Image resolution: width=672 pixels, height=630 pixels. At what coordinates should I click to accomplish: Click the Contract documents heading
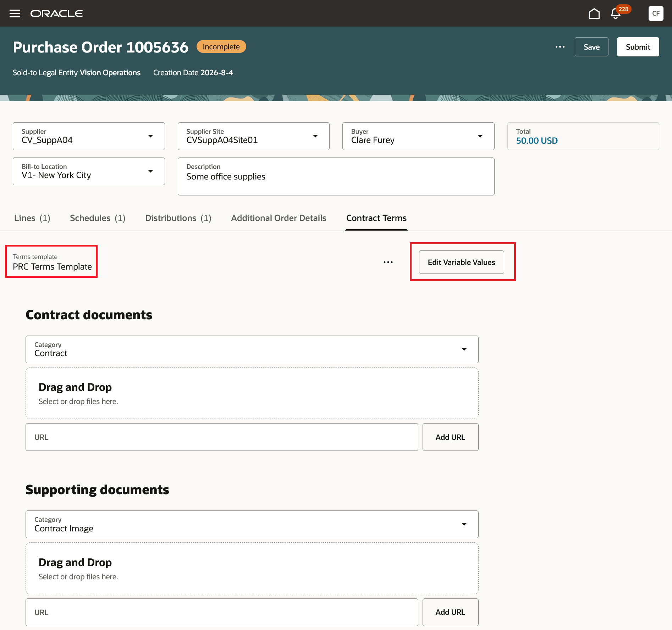click(x=89, y=315)
